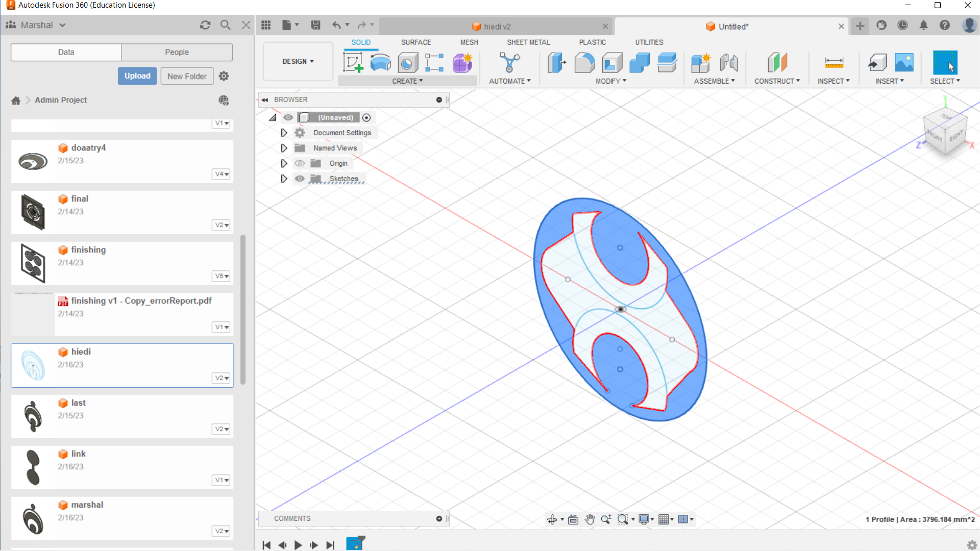Open the hiedi v2 document tab

click(495, 27)
